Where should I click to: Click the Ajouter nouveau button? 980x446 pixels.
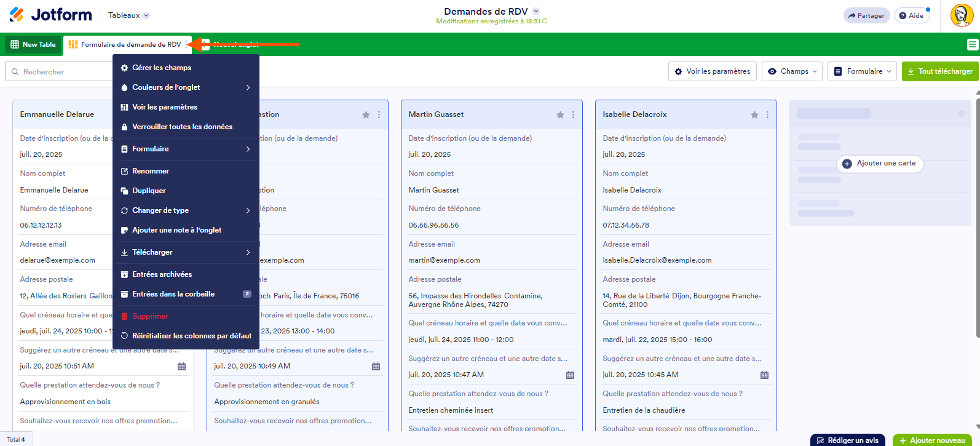click(x=932, y=440)
